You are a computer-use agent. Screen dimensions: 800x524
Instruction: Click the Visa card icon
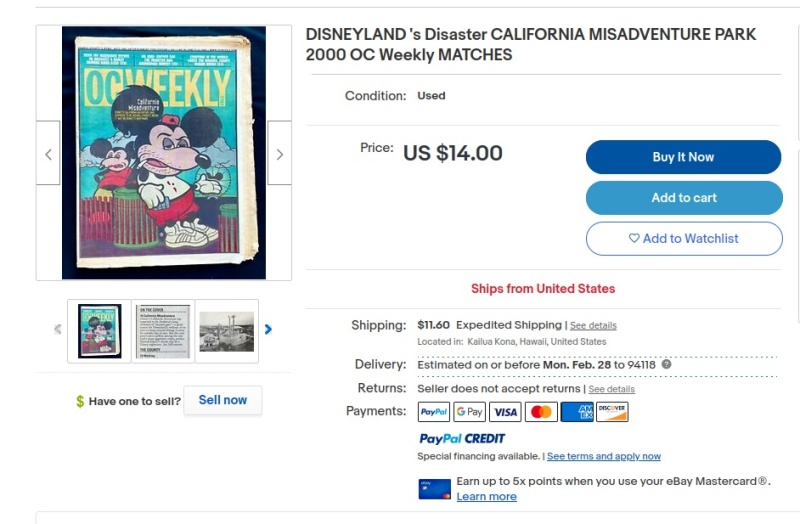[x=505, y=412]
